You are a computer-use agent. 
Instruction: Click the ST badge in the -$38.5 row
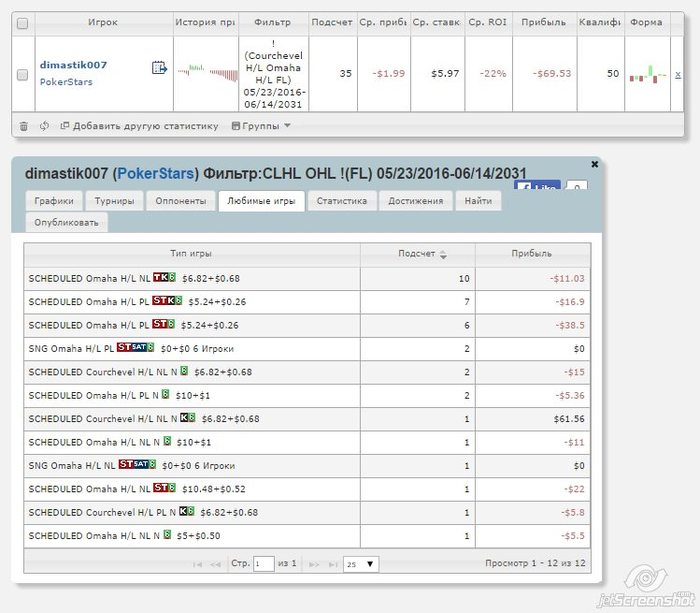163,324
